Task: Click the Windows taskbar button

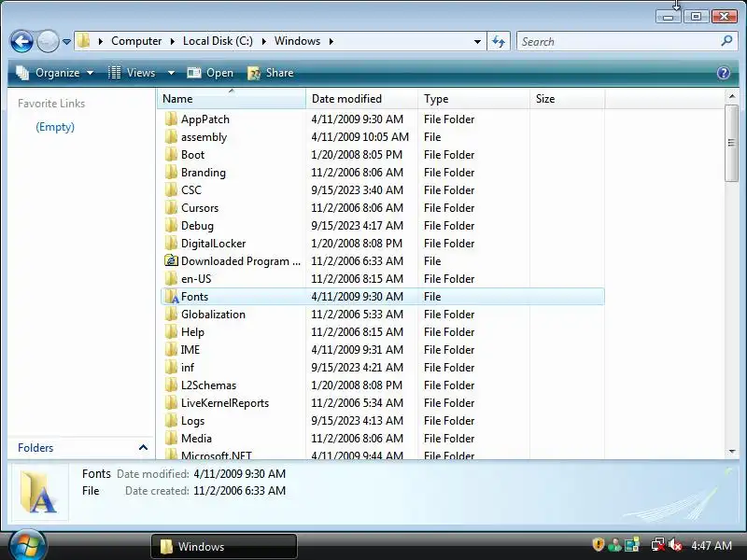Action: click(x=224, y=546)
